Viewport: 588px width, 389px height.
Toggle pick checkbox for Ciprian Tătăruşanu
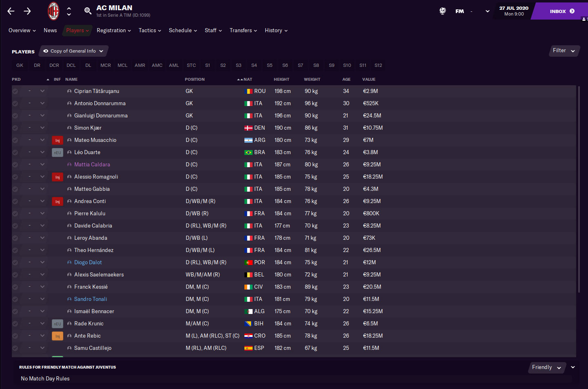point(15,91)
